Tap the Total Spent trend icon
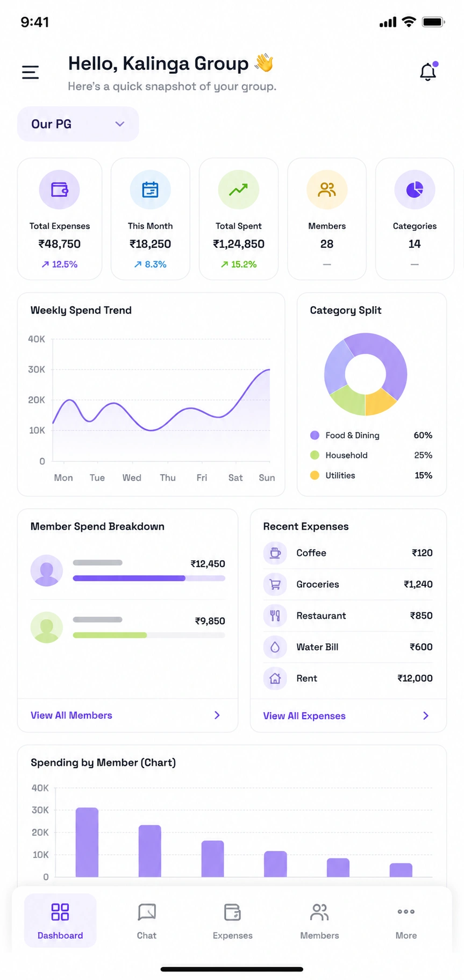464x980 pixels. tap(238, 190)
